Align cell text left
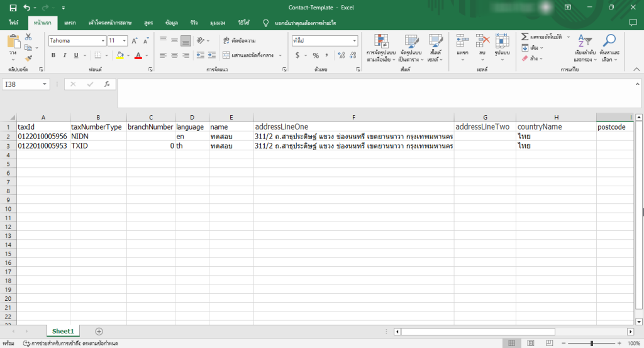Viewport: 644px width, 348px height. (x=163, y=55)
